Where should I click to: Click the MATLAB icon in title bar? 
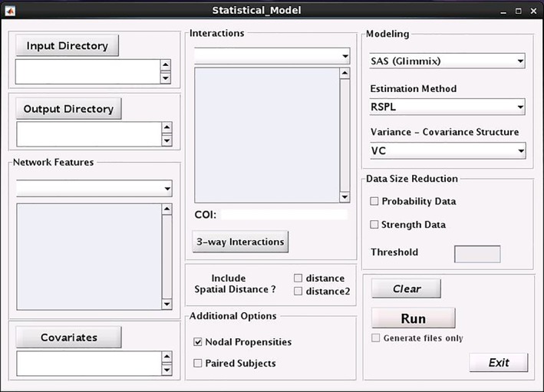click(x=10, y=11)
